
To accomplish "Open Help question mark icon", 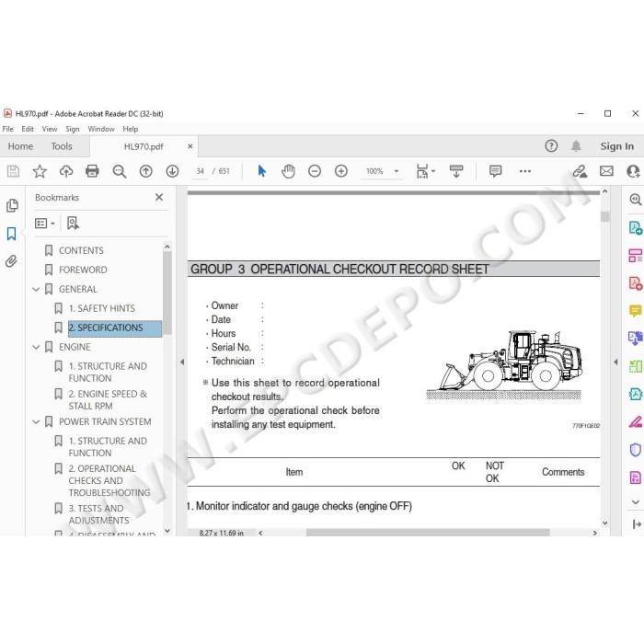I will (x=551, y=145).
